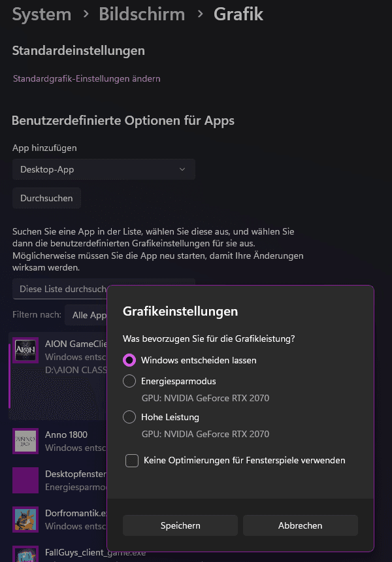Click Speichern to save graphics settings
392x562 pixels.
click(x=180, y=525)
